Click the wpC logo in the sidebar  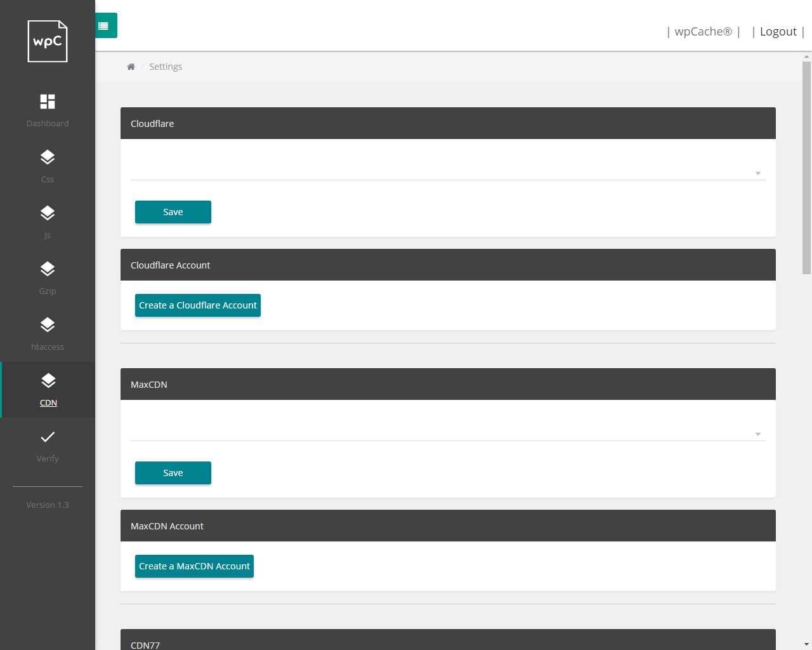(48, 41)
